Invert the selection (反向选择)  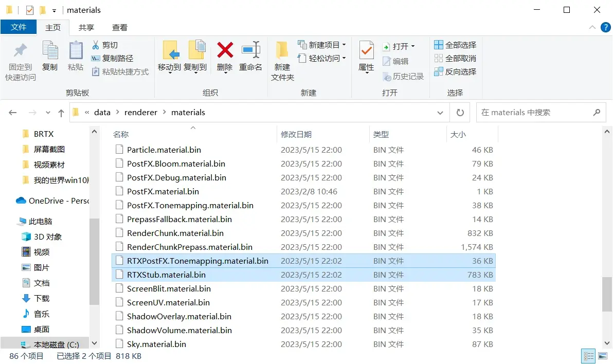(x=455, y=71)
